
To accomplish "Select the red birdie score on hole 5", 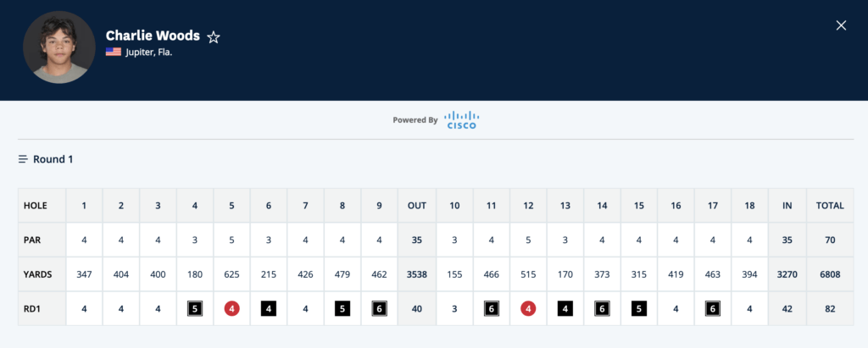I will [232, 309].
